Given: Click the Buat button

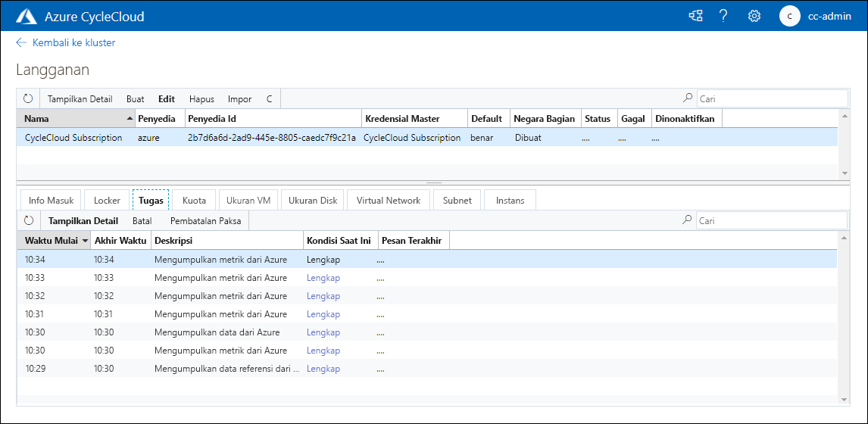Looking at the screenshot, I should (x=136, y=99).
